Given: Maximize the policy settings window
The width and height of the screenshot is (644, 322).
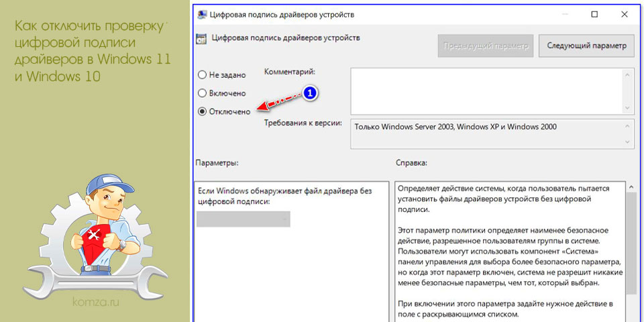Looking at the screenshot, I should pyautogui.click(x=594, y=14).
